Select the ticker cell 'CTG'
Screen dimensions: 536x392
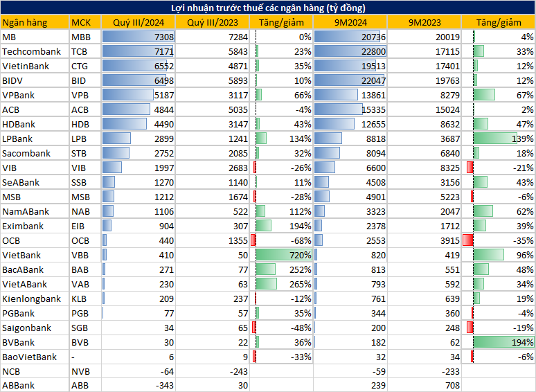coord(85,66)
